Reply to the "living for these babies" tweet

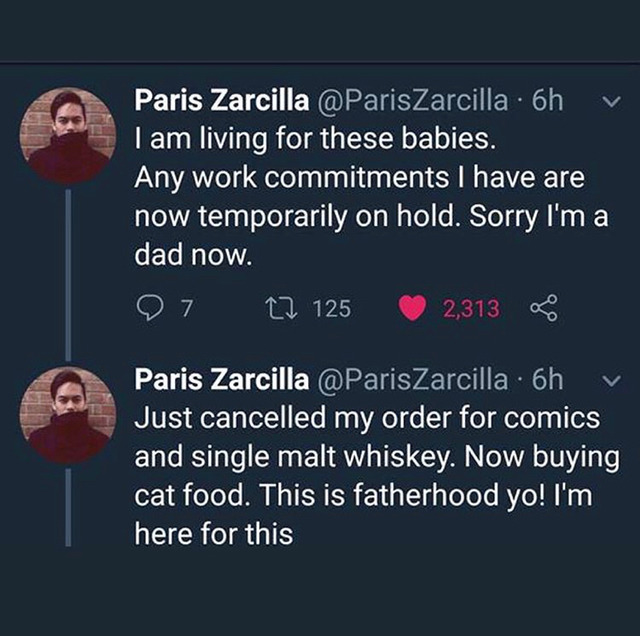click(x=148, y=309)
